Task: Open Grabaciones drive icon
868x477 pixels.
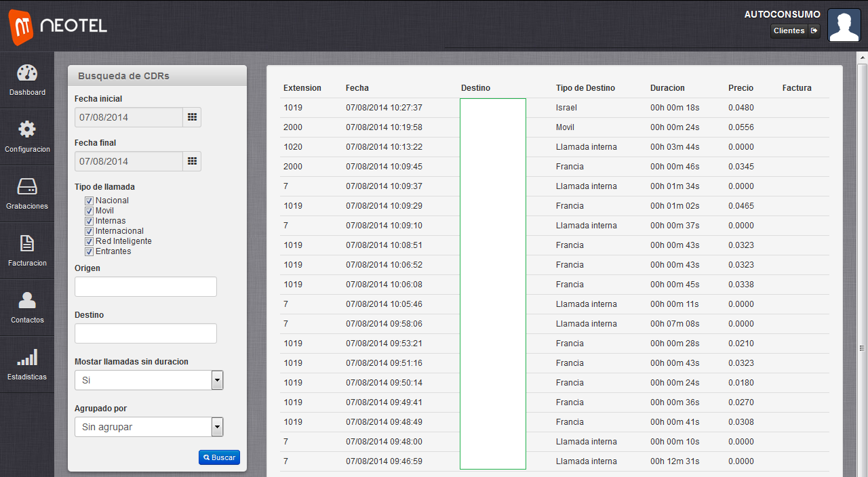Action: coord(27,187)
